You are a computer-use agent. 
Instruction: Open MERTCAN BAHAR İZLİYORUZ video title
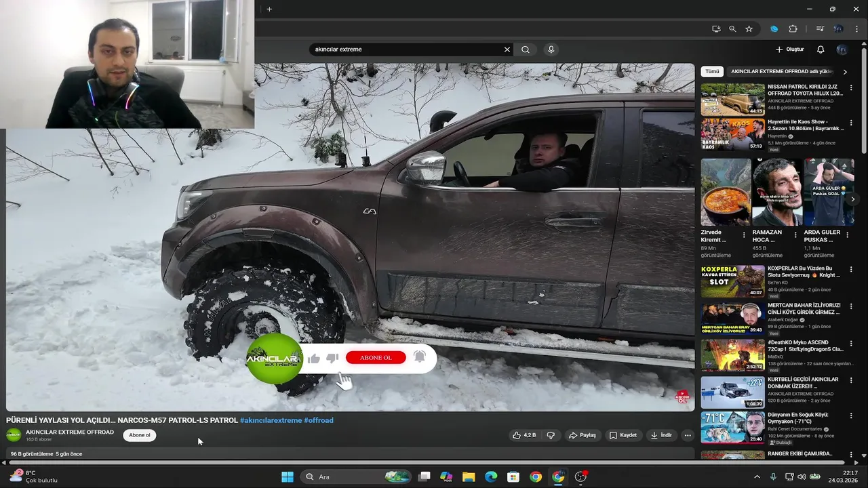tap(804, 308)
